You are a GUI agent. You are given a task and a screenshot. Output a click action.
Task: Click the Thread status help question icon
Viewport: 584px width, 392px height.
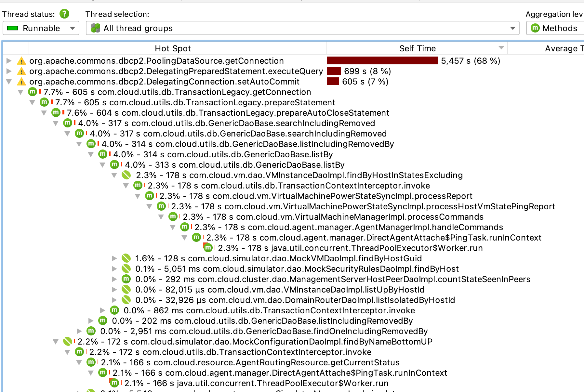(x=64, y=14)
